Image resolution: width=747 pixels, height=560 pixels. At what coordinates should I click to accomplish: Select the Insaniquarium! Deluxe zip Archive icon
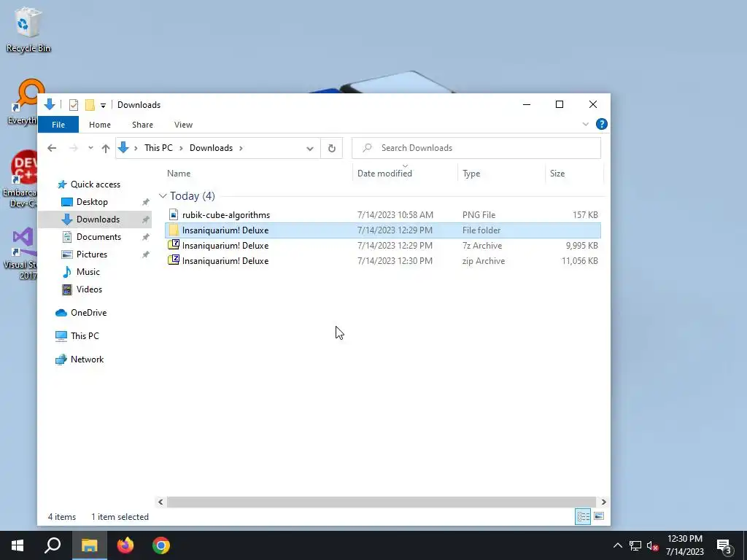pos(174,261)
